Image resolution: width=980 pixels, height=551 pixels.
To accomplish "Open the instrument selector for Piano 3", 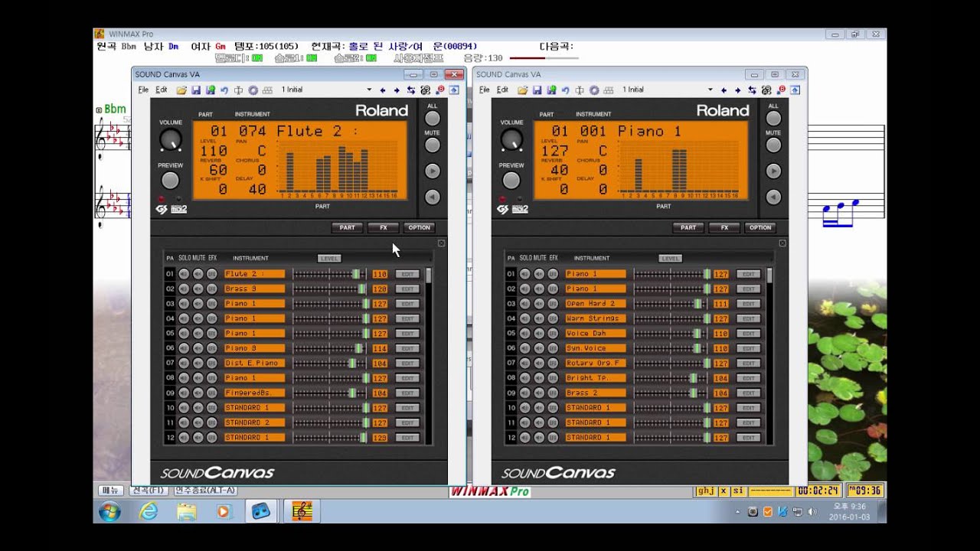I will pyautogui.click(x=254, y=348).
